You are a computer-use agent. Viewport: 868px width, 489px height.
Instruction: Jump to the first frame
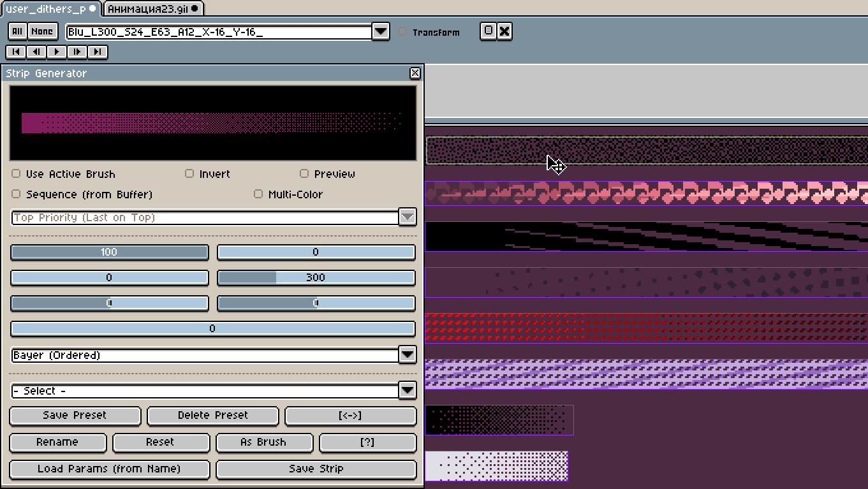click(x=16, y=52)
